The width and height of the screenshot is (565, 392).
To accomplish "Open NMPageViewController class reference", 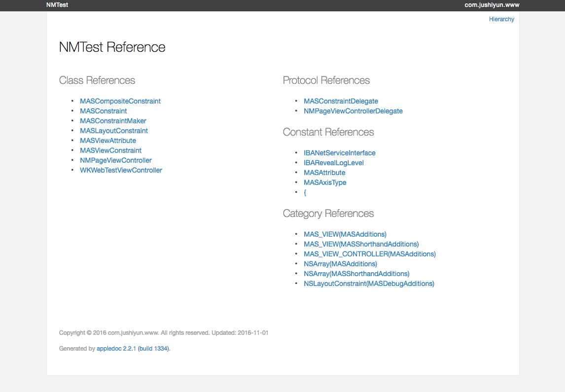I will pos(116,160).
